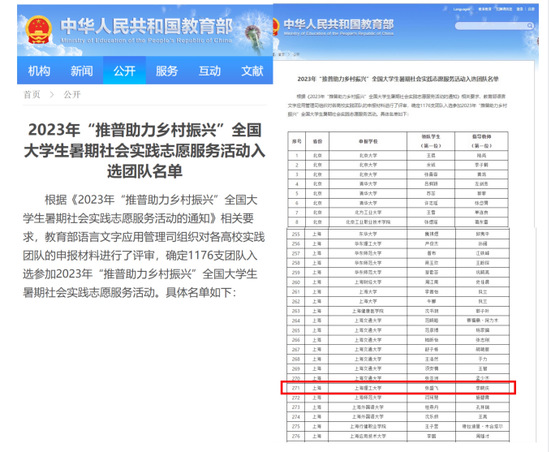Image resolution: width=549 pixels, height=452 pixels.
Task: Click the red-highlighted table row 271
Action: point(398,388)
